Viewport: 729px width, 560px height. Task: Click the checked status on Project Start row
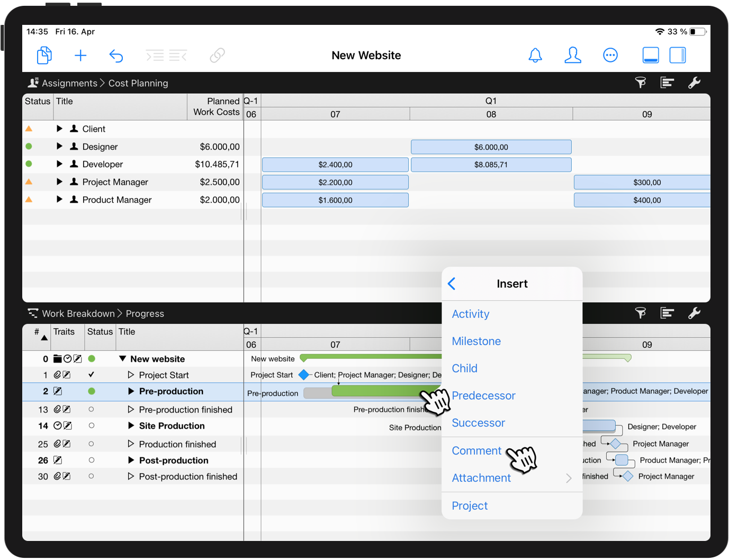pyautogui.click(x=91, y=375)
